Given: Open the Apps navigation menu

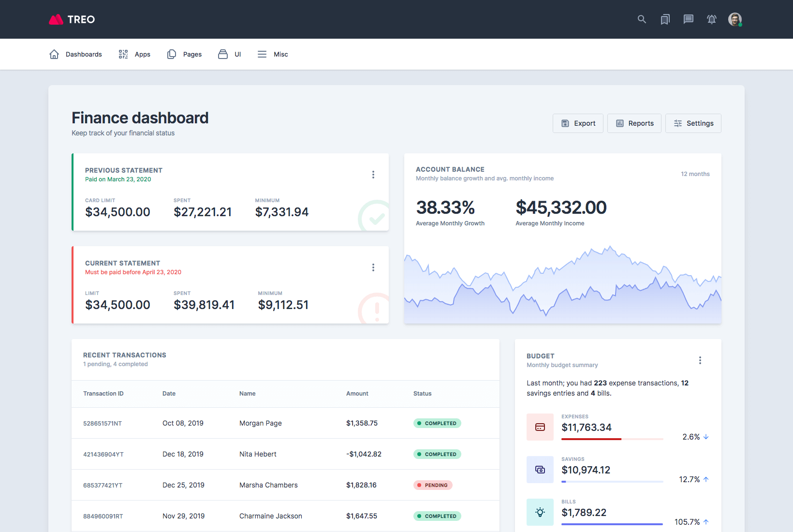Looking at the screenshot, I should click(134, 54).
